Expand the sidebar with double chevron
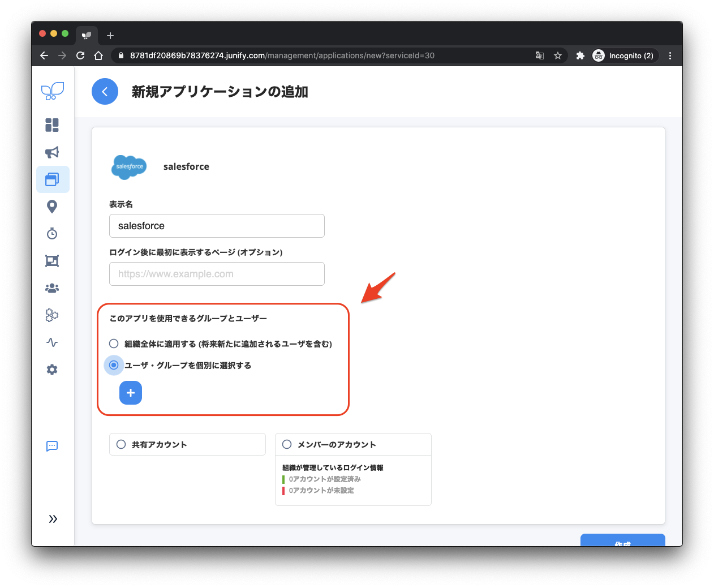Image resolution: width=714 pixels, height=588 pixels. [53, 519]
